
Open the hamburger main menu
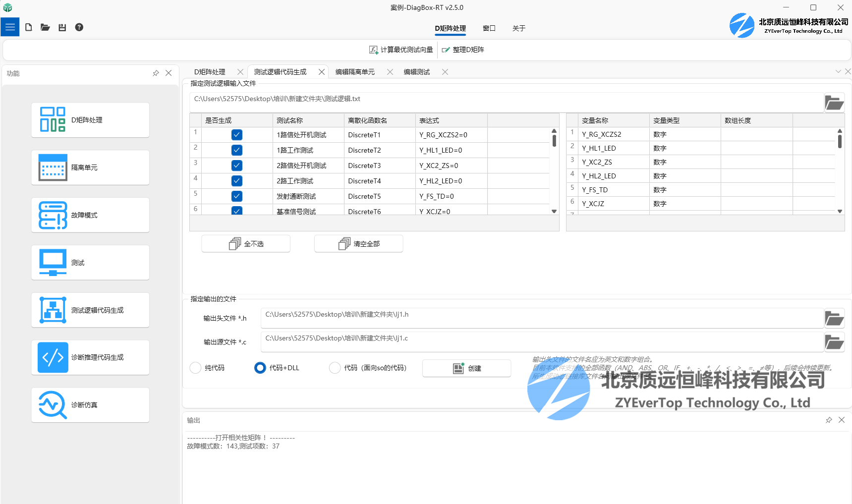coord(10,27)
